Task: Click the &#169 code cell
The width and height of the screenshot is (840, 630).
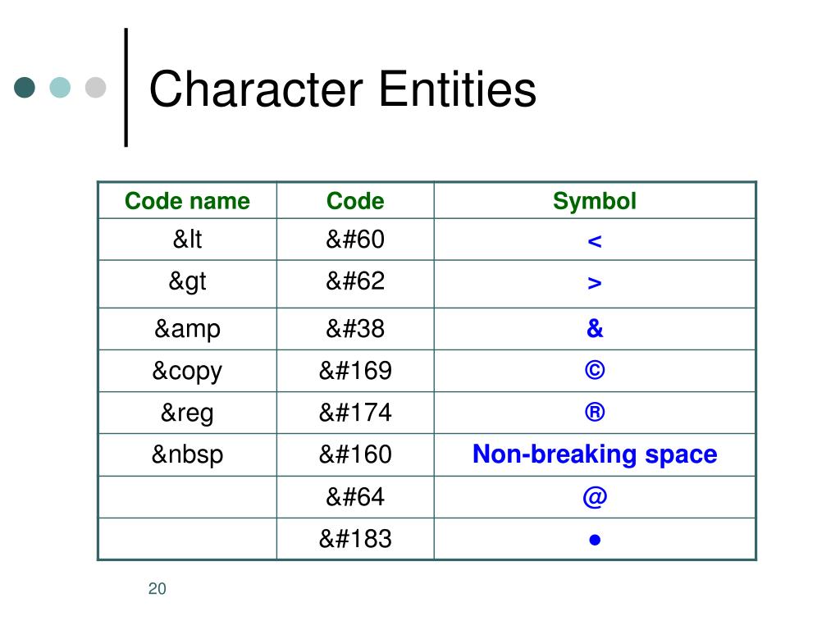Action: coord(355,371)
